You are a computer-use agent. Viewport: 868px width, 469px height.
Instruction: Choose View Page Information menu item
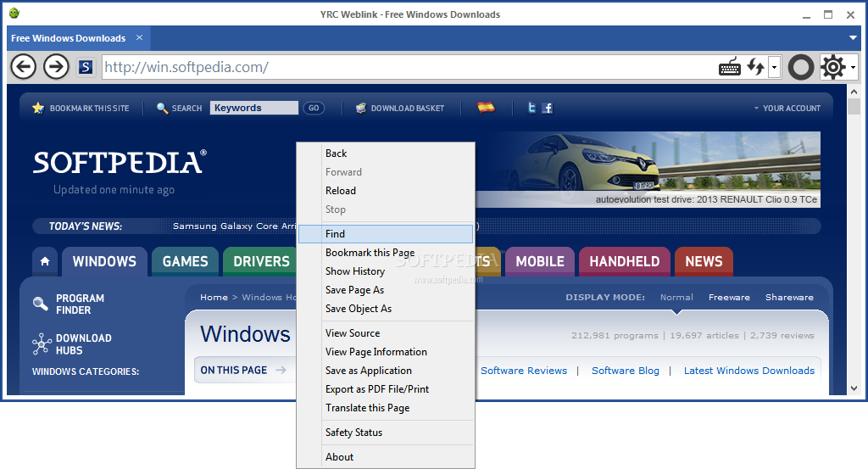click(386, 352)
